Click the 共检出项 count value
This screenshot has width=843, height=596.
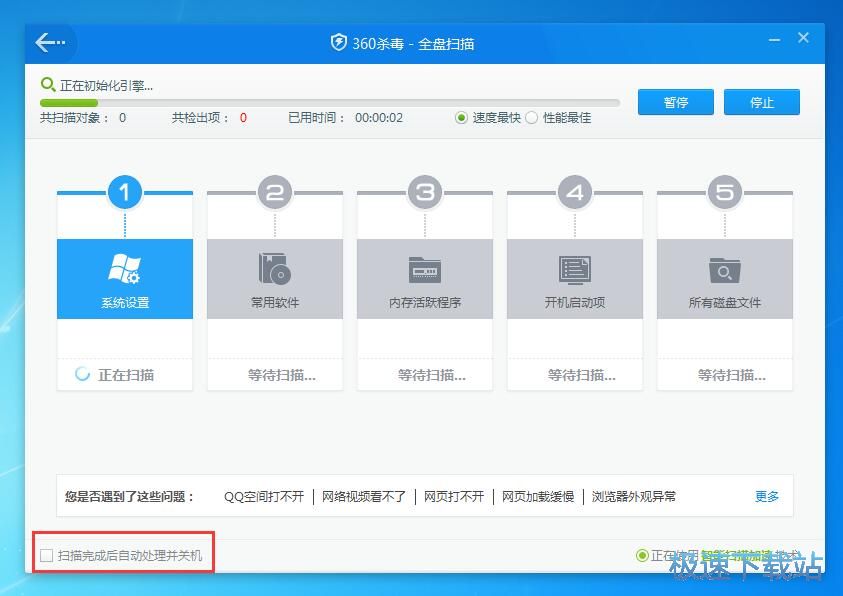pyautogui.click(x=243, y=118)
